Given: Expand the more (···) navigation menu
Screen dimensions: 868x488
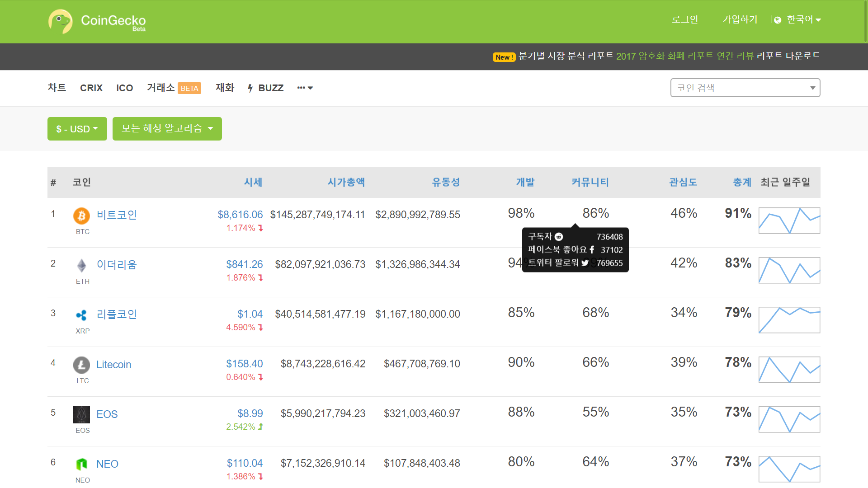Looking at the screenshot, I should coord(305,88).
